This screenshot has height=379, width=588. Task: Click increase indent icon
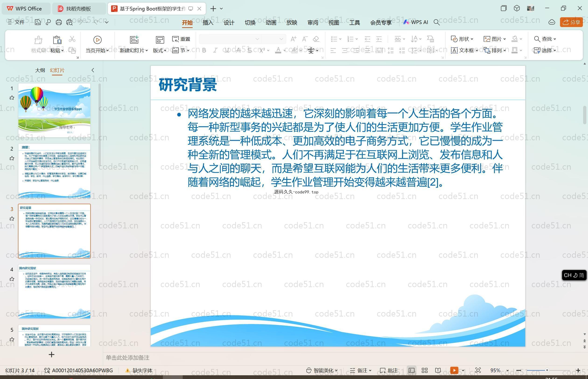click(x=379, y=39)
